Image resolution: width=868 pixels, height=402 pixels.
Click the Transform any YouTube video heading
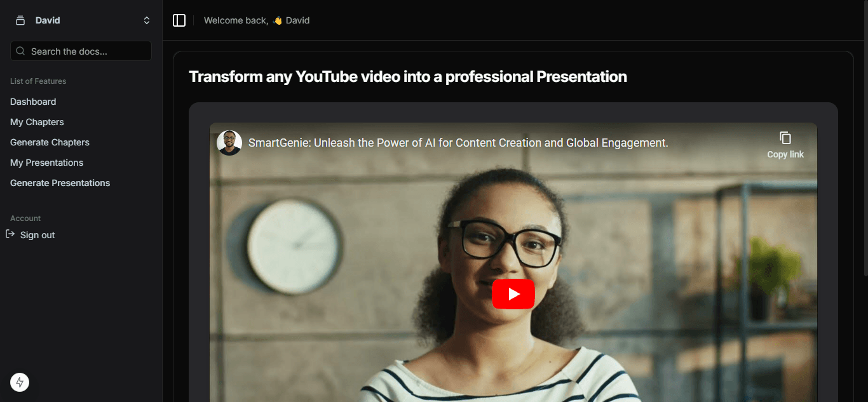(x=408, y=77)
